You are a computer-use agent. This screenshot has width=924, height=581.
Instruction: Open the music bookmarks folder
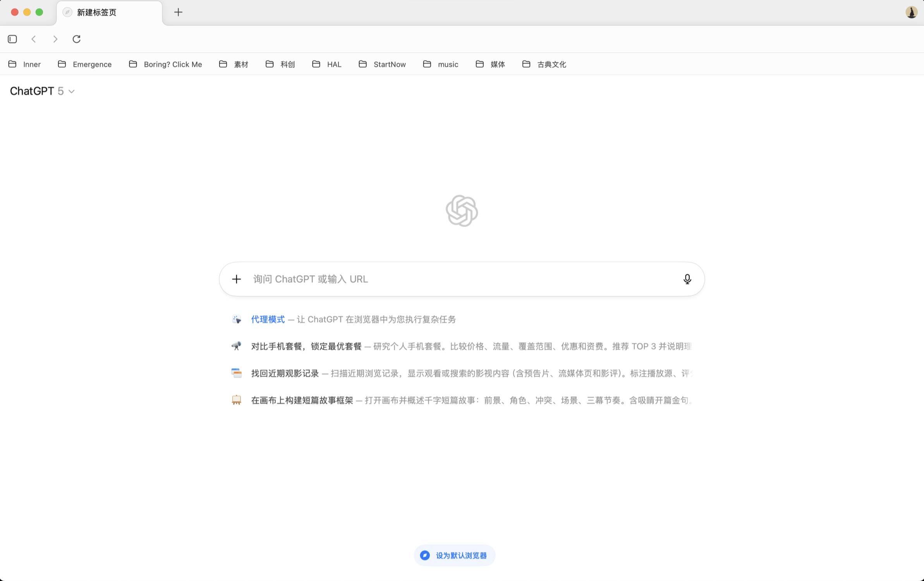point(441,64)
